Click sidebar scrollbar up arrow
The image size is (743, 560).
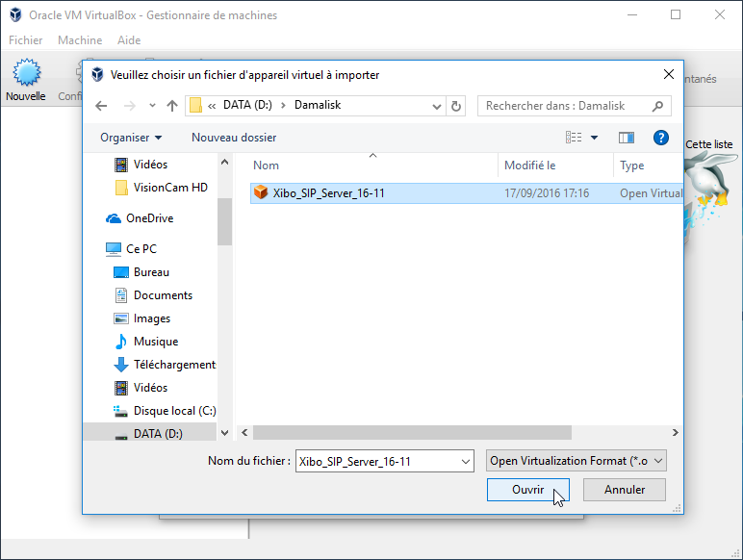(x=224, y=162)
